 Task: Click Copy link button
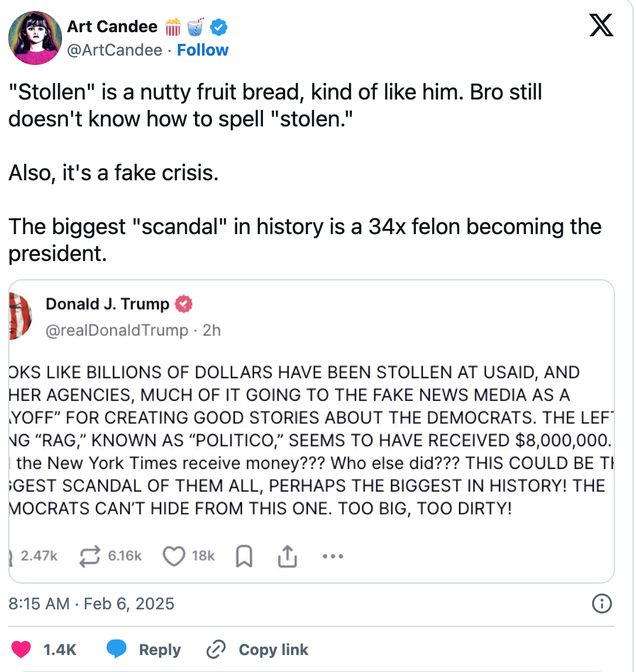tap(258, 649)
